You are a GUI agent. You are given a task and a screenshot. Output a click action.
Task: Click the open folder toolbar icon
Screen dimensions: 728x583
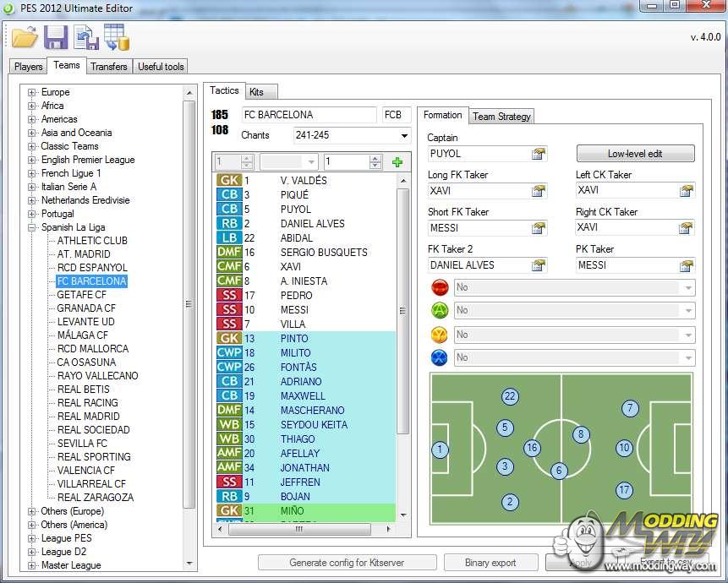(25, 37)
